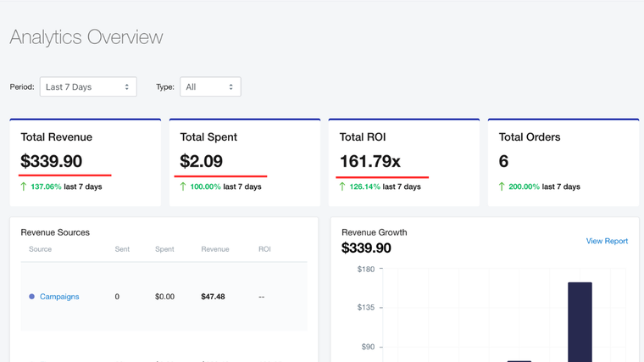The width and height of the screenshot is (644, 362).
Task: Select the Total Revenue value $339.90
Action: [x=52, y=161]
